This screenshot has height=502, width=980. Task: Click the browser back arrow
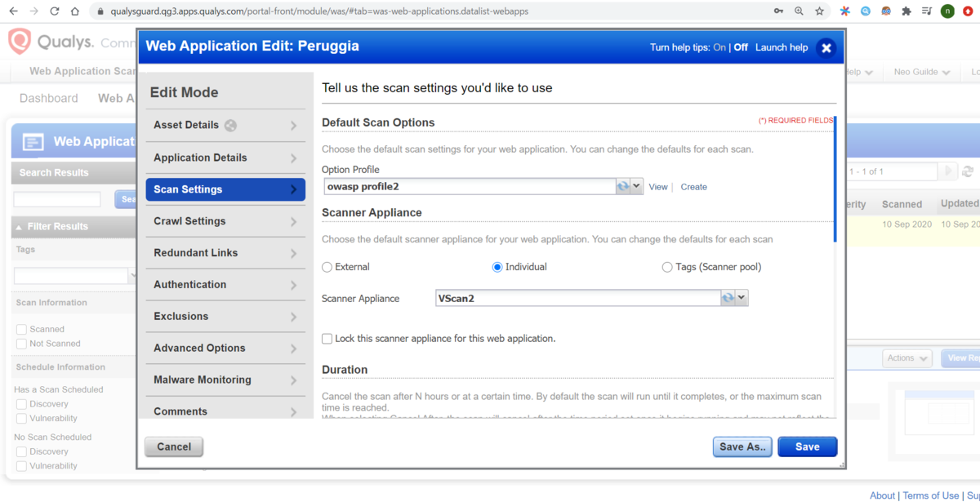pyautogui.click(x=13, y=11)
